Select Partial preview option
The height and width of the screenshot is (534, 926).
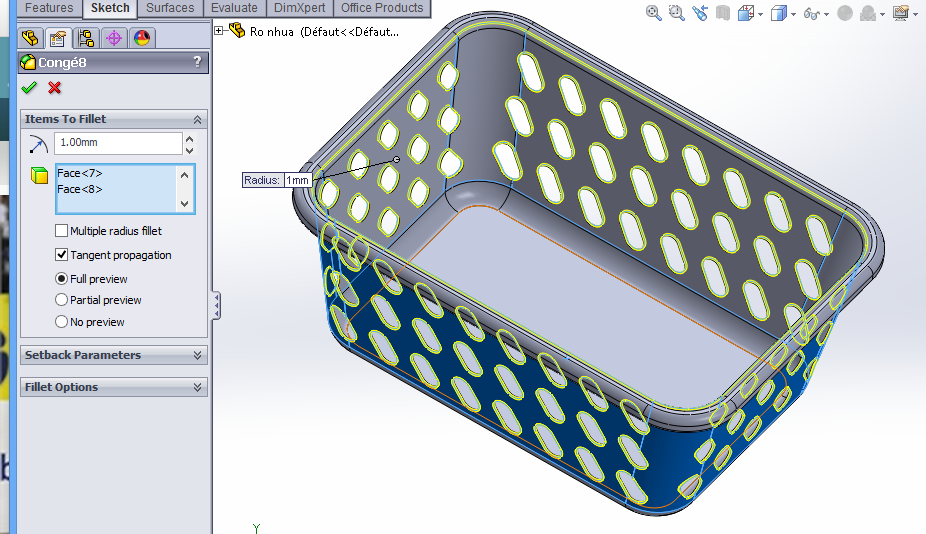62,300
